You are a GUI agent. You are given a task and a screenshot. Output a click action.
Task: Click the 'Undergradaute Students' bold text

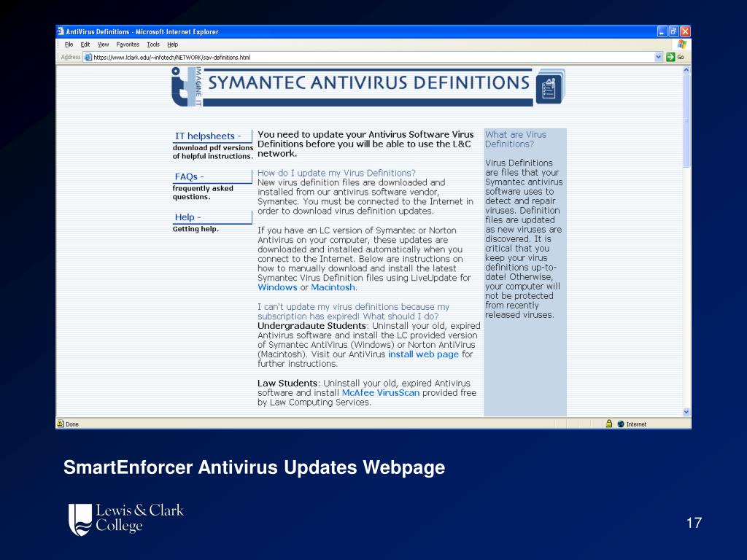tap(311, 326)
